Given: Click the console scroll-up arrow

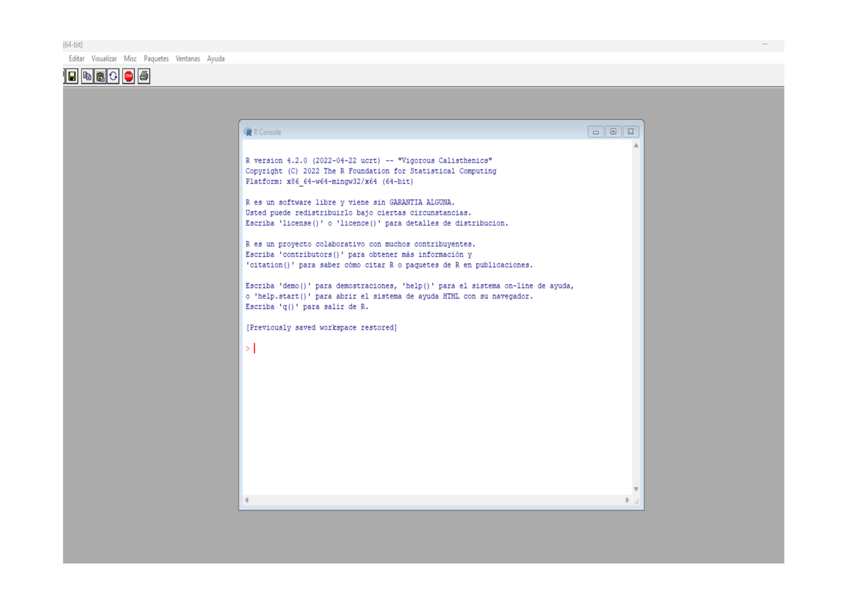Looking at the screenshot, I should click(x=636, y=145).
